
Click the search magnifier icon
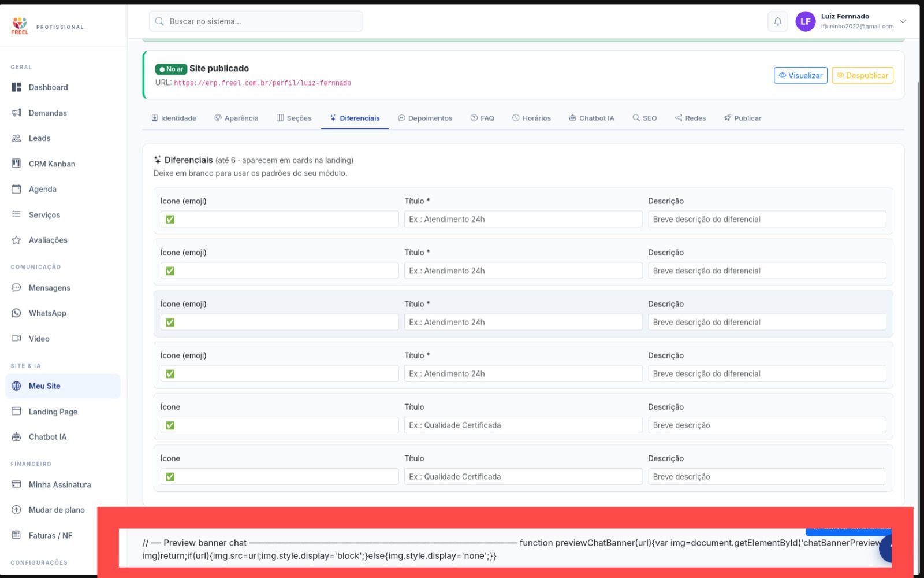tap(159, 21)
